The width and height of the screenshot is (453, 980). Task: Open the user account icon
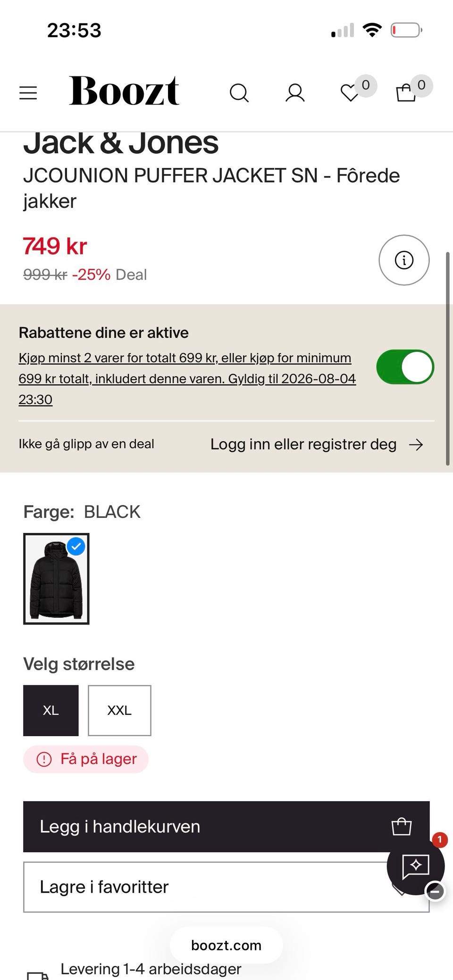[295, 93]
